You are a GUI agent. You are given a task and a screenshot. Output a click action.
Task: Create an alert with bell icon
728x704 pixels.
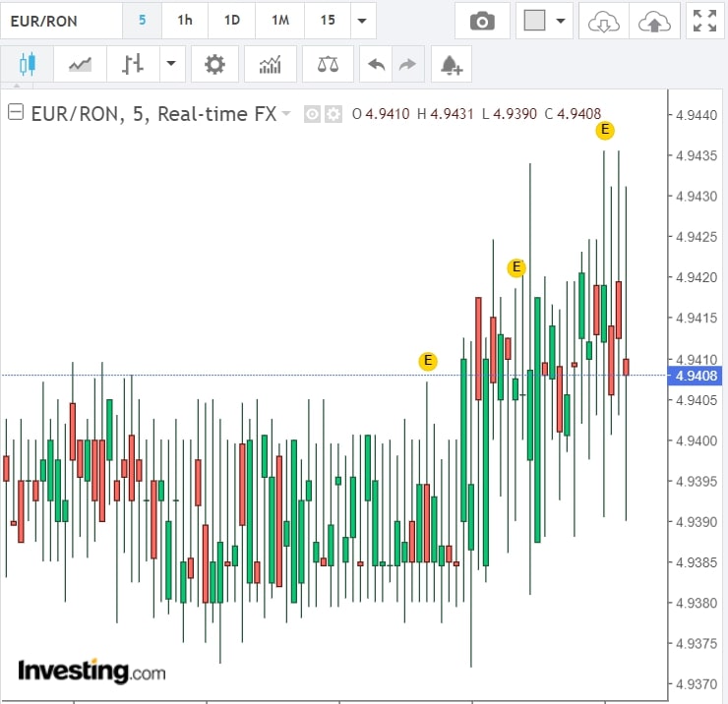[x=451, y=65]
